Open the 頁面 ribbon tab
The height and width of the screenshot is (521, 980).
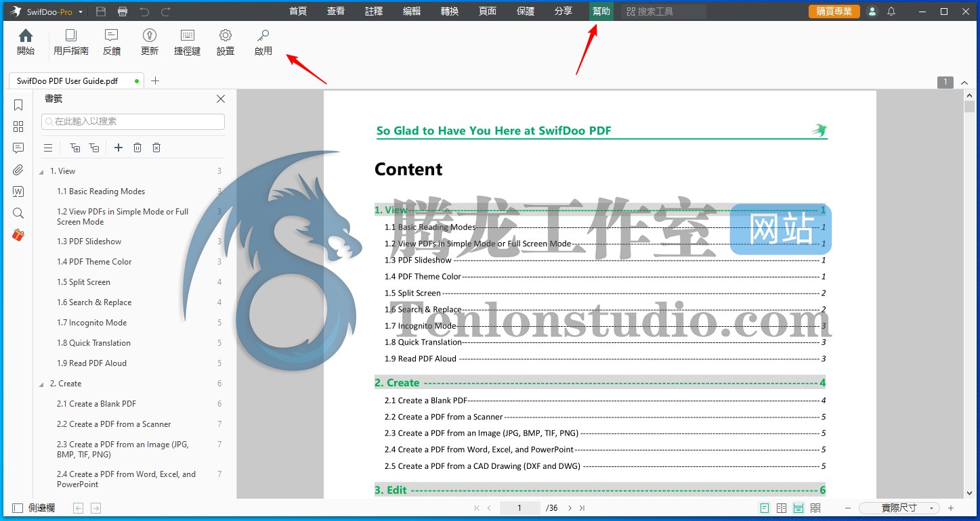click(x=488, y=12)
